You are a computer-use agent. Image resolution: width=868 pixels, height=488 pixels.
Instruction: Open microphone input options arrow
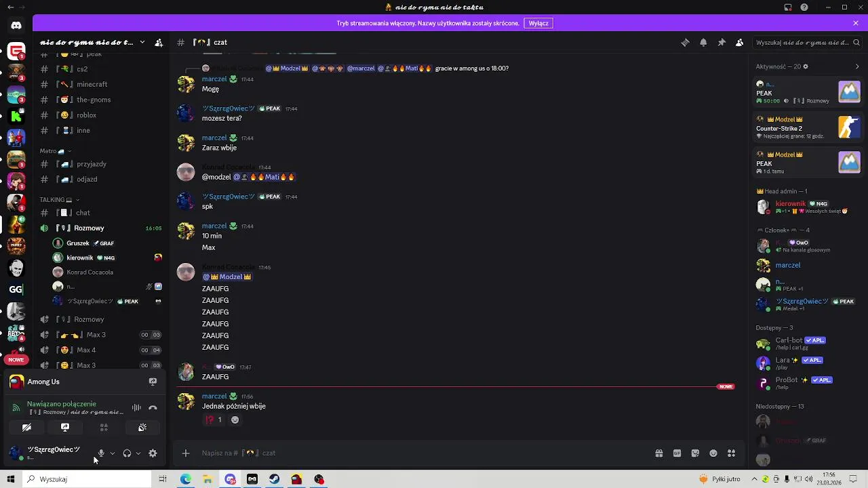pos(112,453)
